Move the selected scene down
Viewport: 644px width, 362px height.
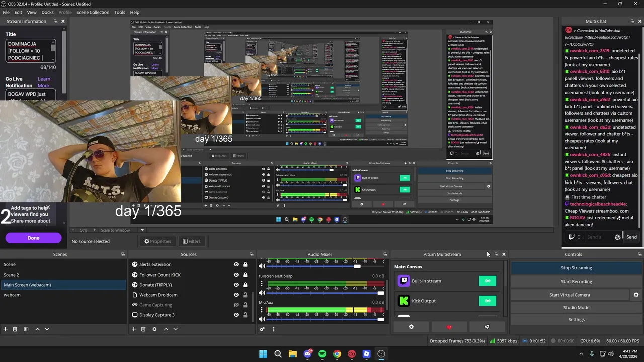[47, 329]
